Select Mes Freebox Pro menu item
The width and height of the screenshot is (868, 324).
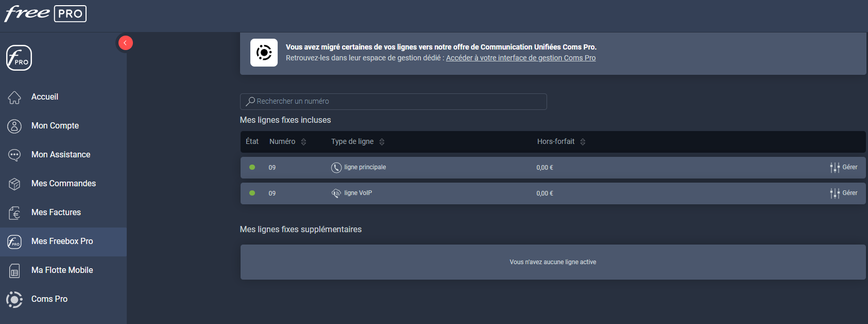(63, 241)
